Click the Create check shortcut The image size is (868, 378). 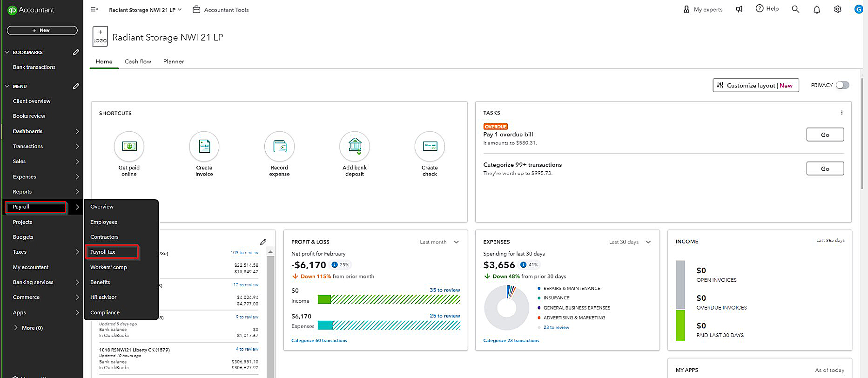pos(430,154)
